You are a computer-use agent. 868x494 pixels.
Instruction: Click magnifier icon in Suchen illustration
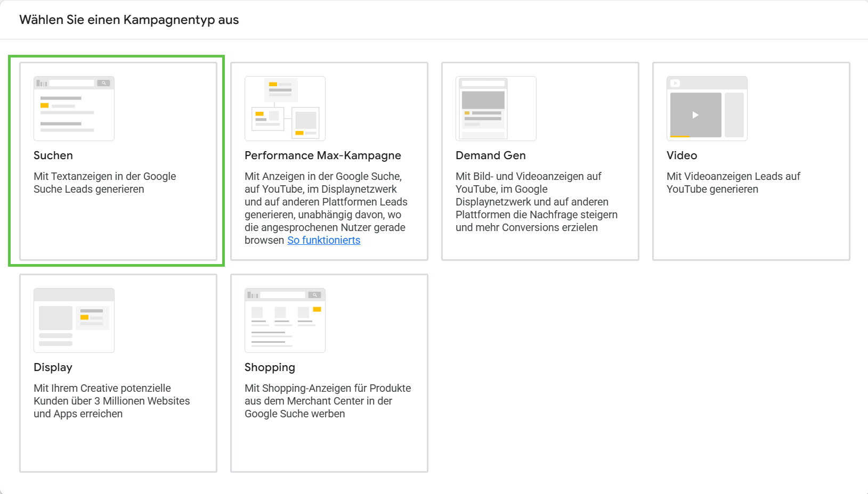coord(104,83)
